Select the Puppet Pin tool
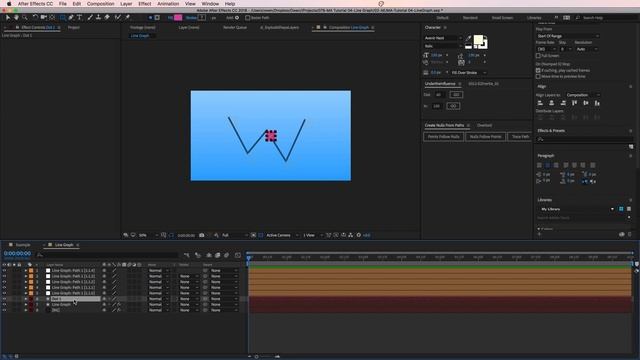 coord(127,18)
